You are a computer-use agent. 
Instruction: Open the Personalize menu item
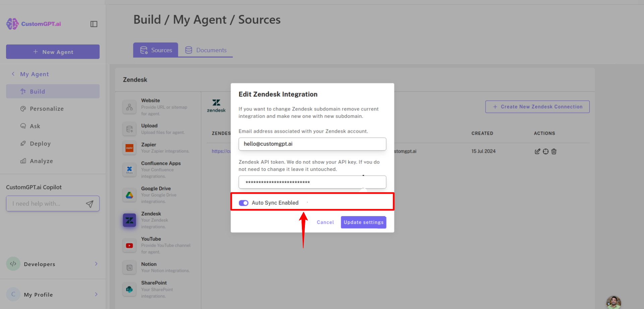click(x=53, y=109)
